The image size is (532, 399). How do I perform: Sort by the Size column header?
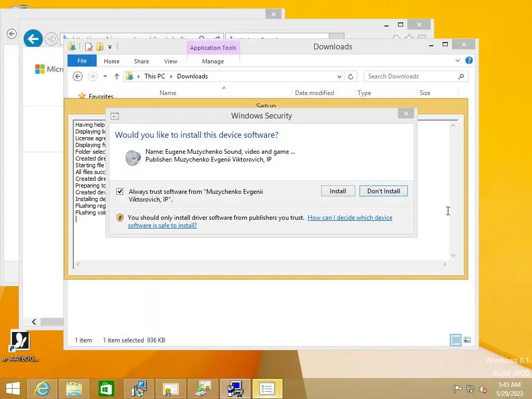425,92
